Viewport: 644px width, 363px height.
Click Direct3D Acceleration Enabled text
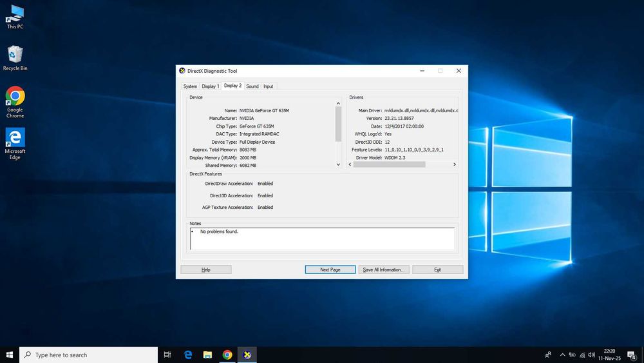click(x=265, y=195)
